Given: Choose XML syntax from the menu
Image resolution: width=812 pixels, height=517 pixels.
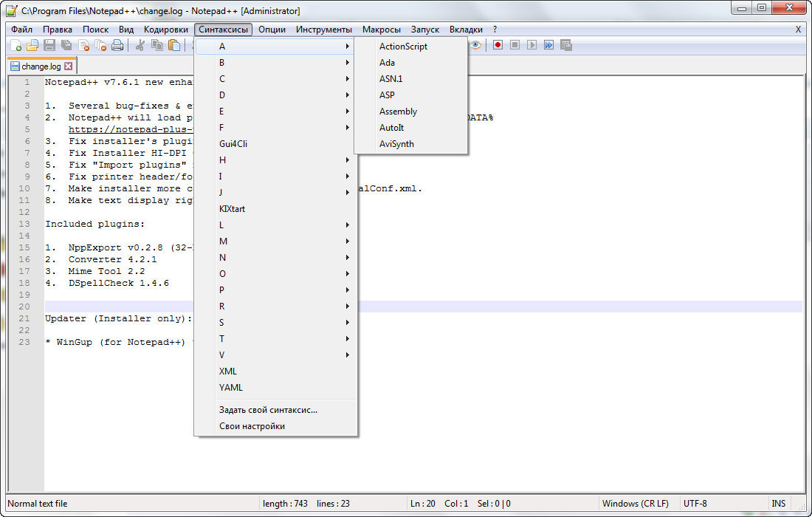Looking at the screenshot, I should click(228, 372).
